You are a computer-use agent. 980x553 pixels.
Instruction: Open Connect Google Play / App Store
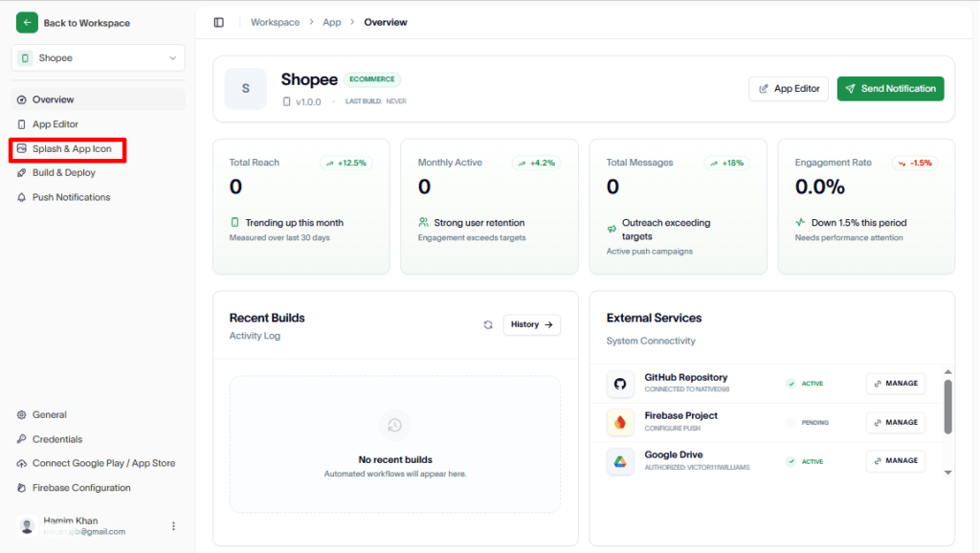pos(99,464)
